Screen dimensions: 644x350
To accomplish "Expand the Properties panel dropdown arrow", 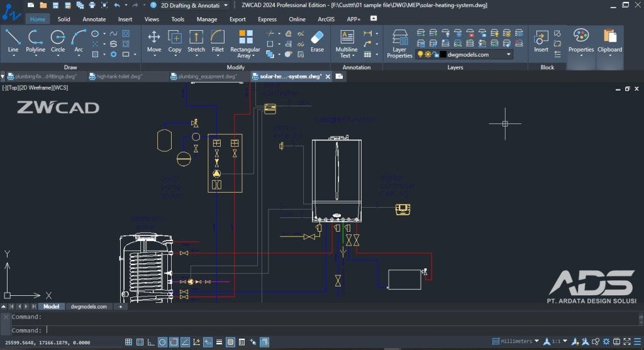I will click(x=581, y=55).
